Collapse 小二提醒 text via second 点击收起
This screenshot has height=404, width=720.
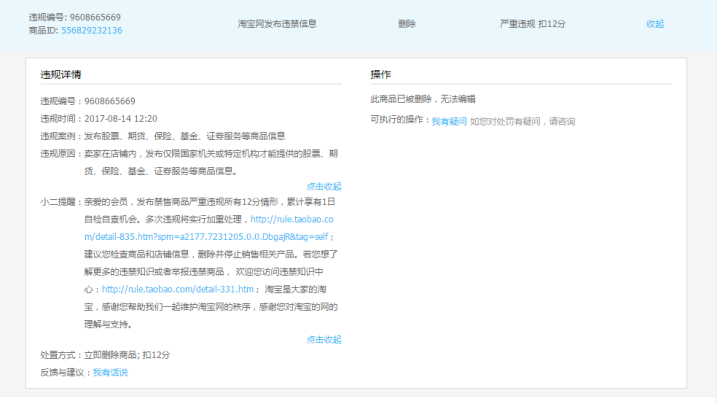(323, 340)
